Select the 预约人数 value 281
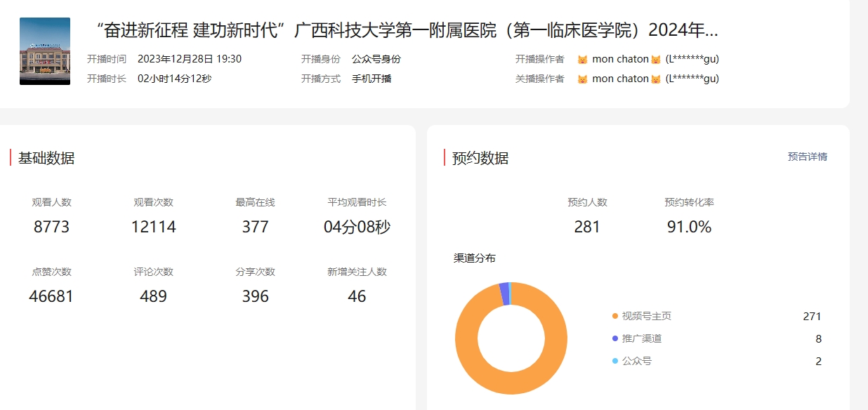This screenshot has height=410, width=868. click(587, 227)
